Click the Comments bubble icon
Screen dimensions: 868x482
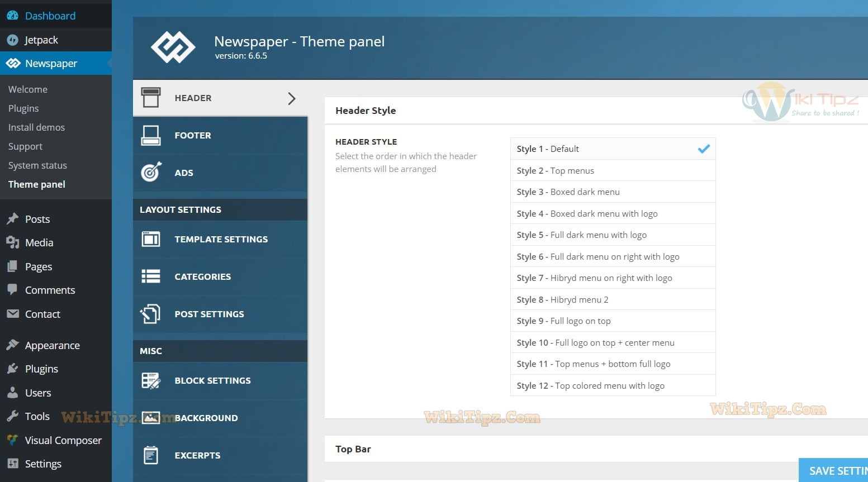tap(12, 290)
